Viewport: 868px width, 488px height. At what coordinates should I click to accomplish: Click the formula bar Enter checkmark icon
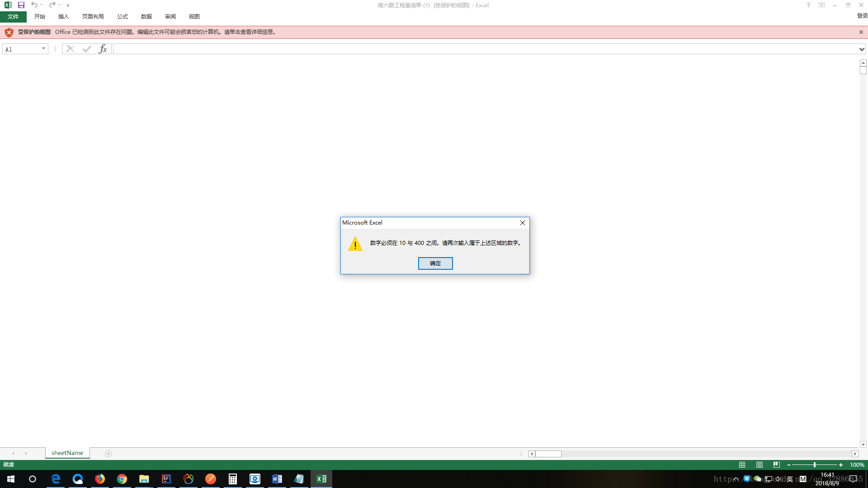(x=87, y=49)
